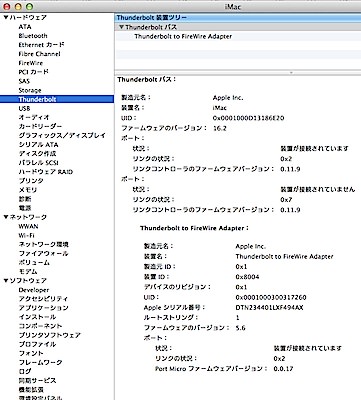Select Developer under ソフトウェア
This screenshot has height=400, width=361.
pyautogui.click(x=34, y=290)
